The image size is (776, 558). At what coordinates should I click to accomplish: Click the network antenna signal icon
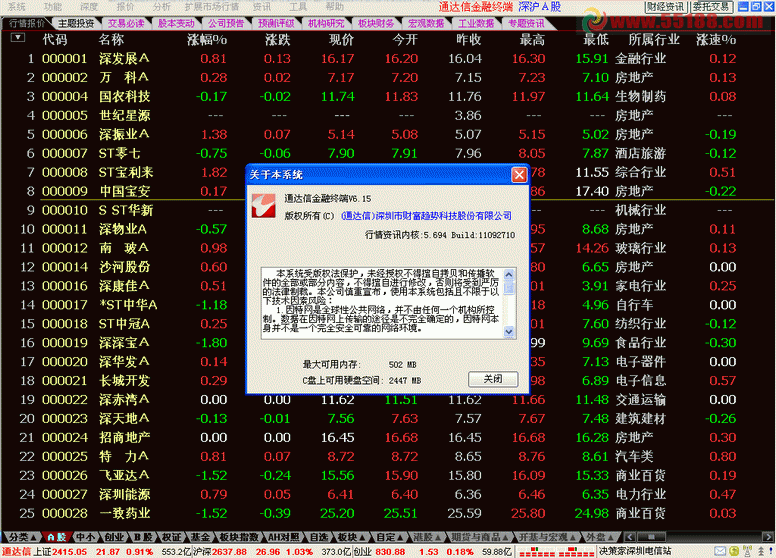coord(747,551)
